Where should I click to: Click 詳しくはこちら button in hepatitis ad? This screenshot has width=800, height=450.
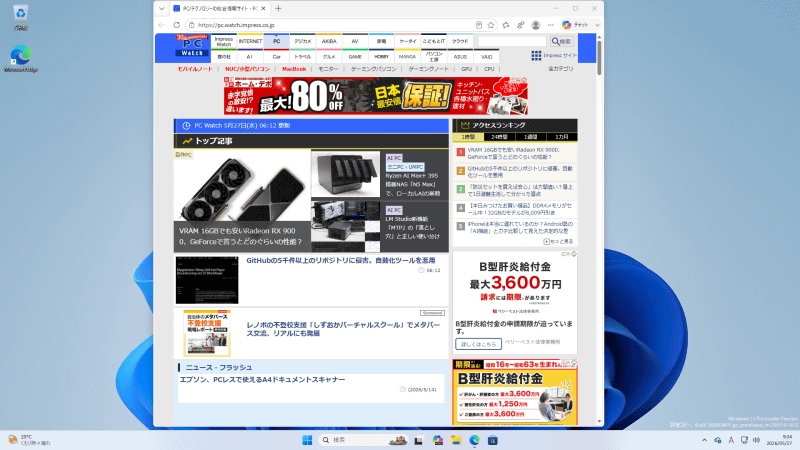(478, 344)
